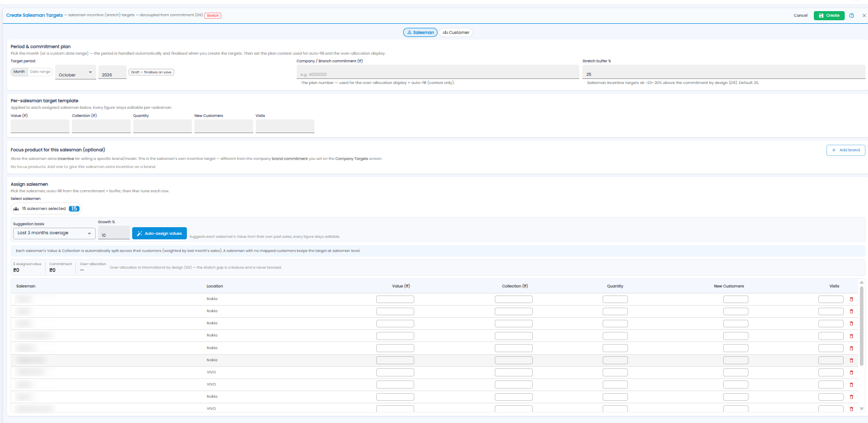This screenshot has width=868, height=423.
Task: Click the Add brand button
Action: [846, 150]
